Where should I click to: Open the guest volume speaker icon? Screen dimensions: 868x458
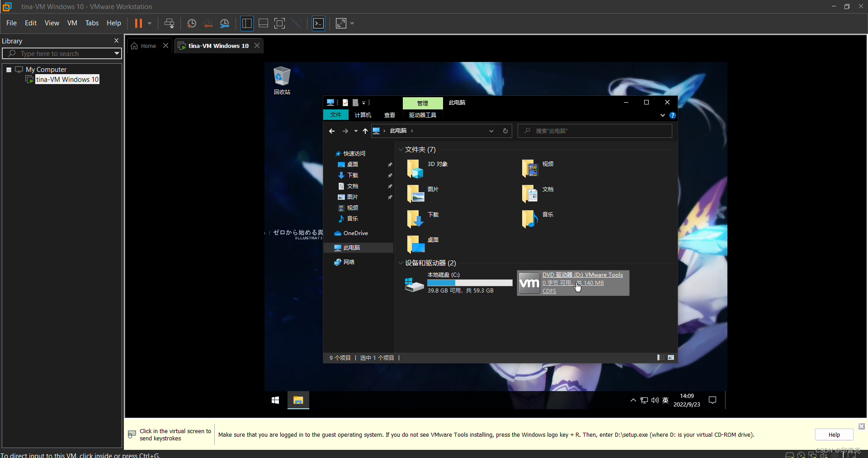[655, 400]
